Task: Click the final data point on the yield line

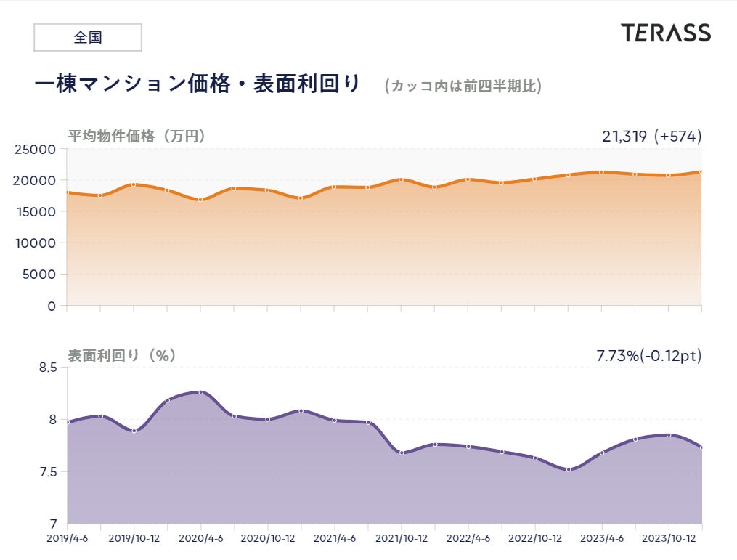Action: [701, 447]
